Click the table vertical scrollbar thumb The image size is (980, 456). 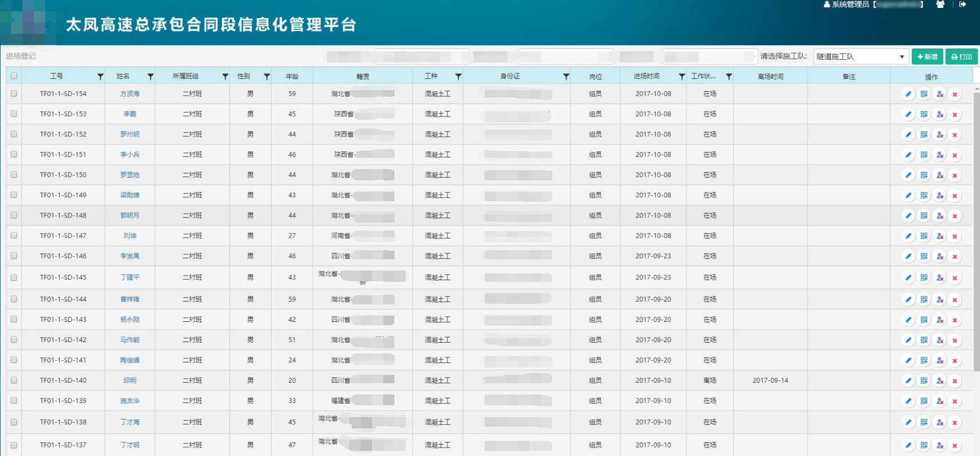pyautogui.click(x=977, y=231)
